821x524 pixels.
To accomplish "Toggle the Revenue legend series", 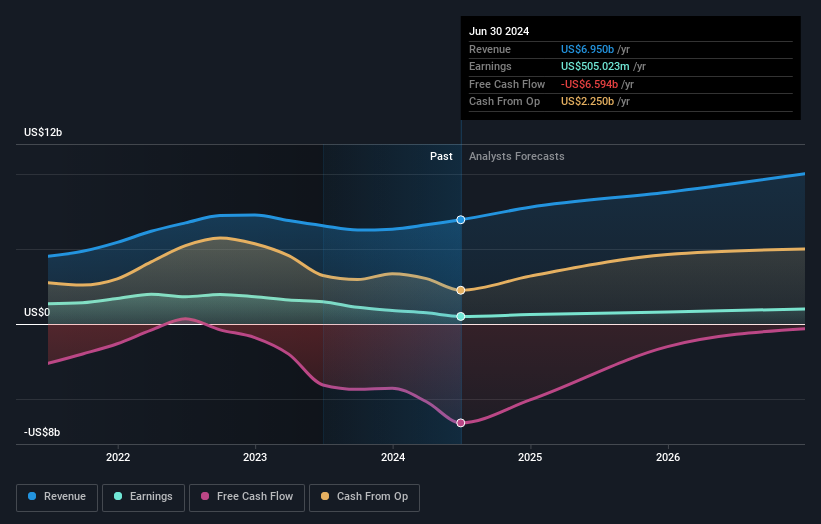I will (x=57, y=497).
